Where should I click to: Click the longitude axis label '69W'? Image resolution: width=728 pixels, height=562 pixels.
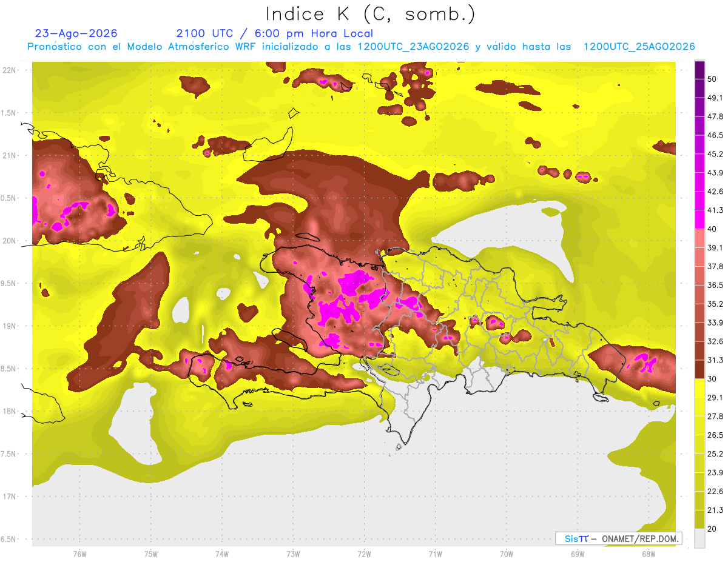click(578, 554)
